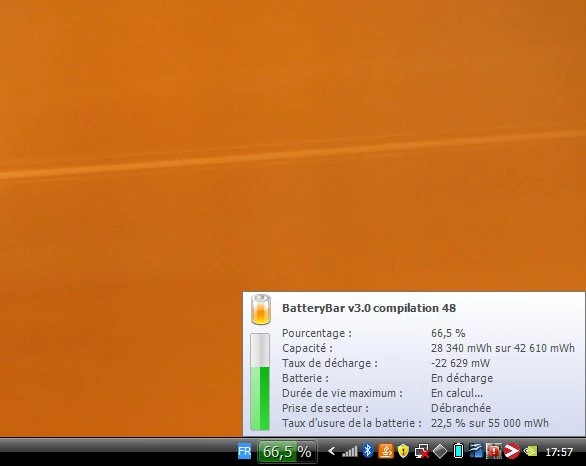Open the red exclamation alert icon
This screenshot has width=586, height=466.
coord(494,451)
